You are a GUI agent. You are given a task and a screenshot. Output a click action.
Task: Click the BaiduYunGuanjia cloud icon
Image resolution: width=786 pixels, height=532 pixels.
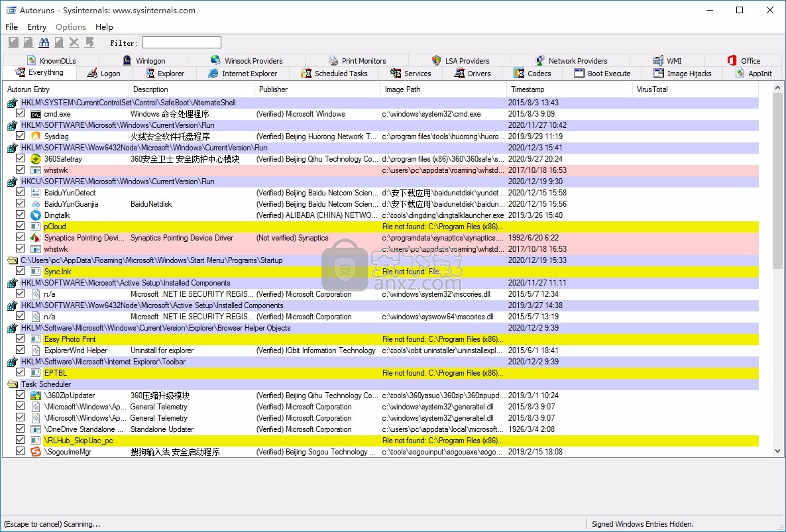point(36,204)
